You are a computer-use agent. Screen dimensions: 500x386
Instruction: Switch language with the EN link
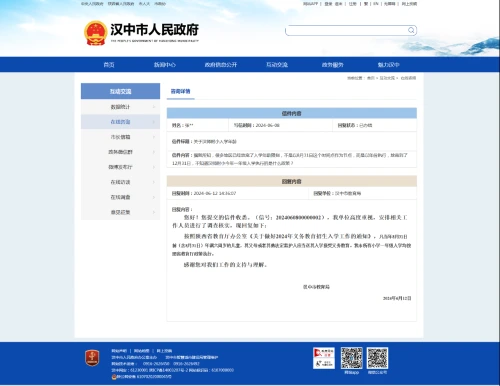click(376, 4)
